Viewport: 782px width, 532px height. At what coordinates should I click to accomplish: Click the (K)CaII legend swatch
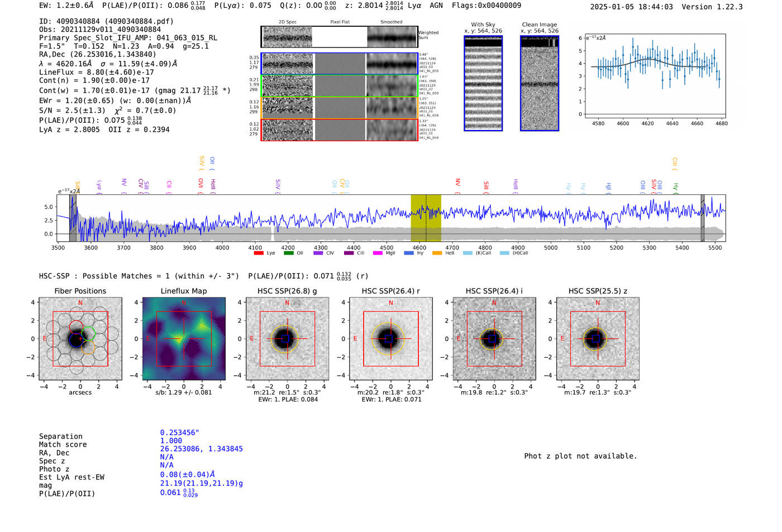click(468, 253)
